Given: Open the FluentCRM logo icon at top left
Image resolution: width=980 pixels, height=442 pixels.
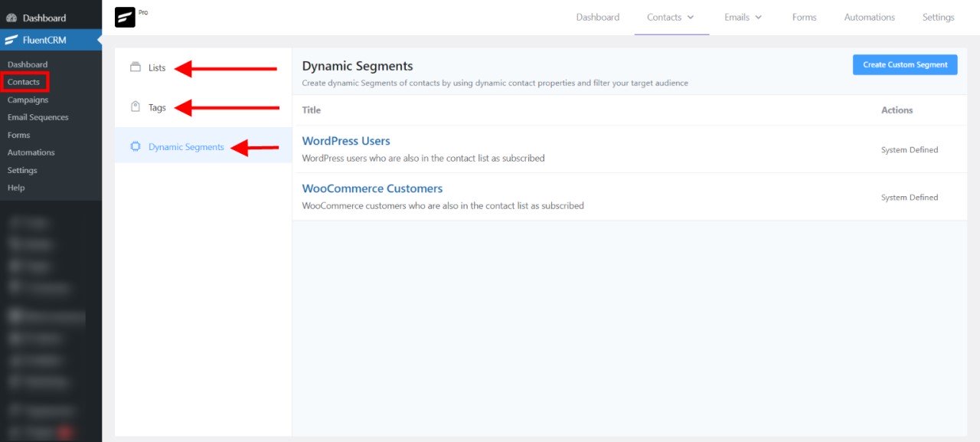Looking at the screenshot, I should pos(125,17).
